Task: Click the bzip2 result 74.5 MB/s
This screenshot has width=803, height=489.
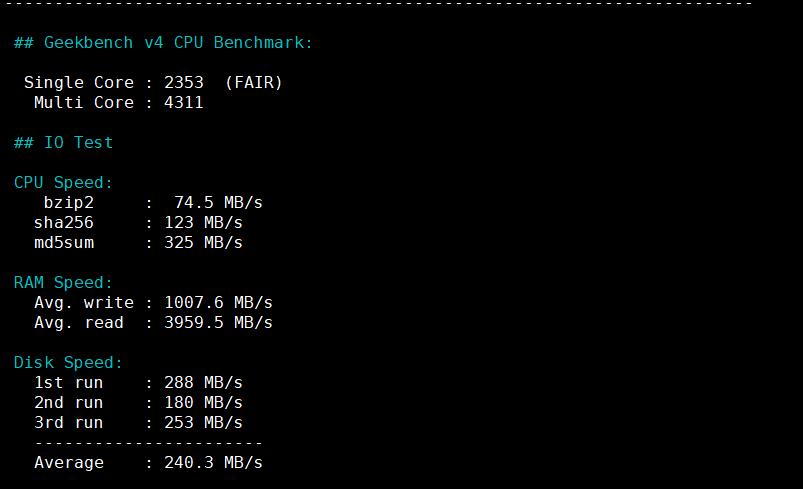Action: (218, 203)
